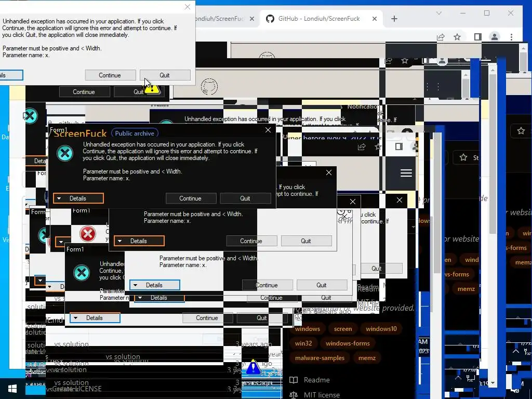Click the red X error icon
532x399 pixels.
tap(87, 234)
